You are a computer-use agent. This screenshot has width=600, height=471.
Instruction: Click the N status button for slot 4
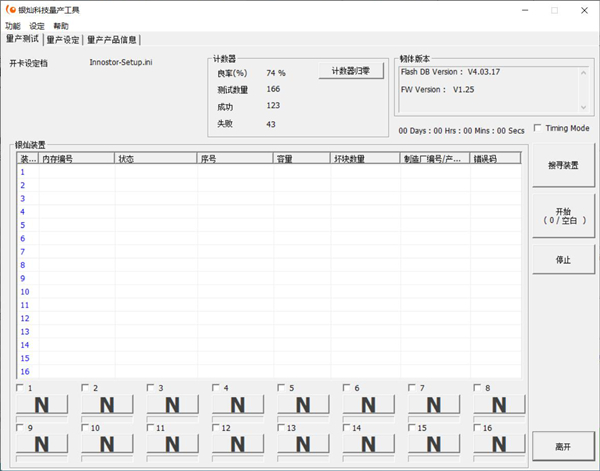point(237,405)
